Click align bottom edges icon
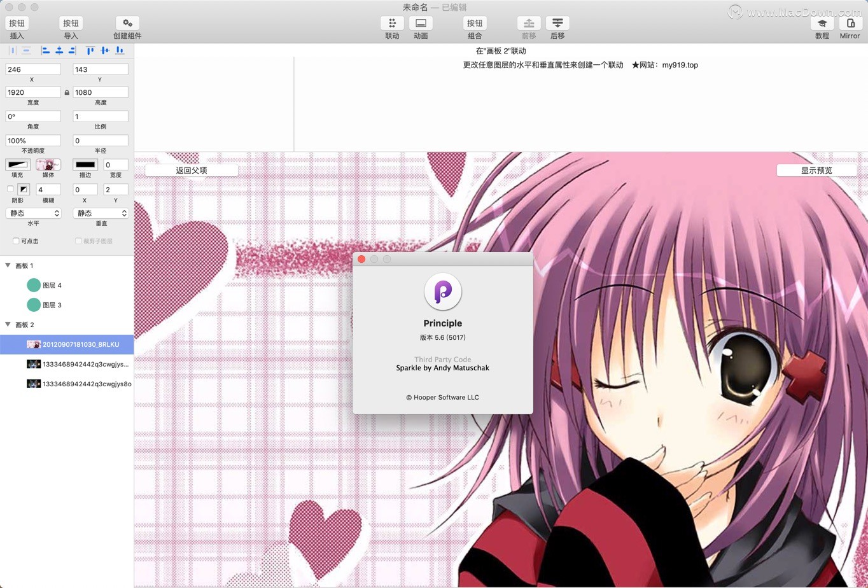The height and width of the screenshot is (588, 868). pos(119,50)
